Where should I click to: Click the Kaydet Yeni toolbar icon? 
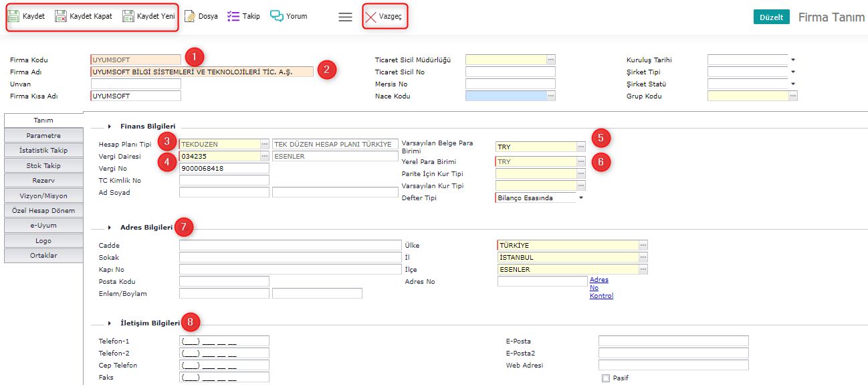(x=128, y=16)
